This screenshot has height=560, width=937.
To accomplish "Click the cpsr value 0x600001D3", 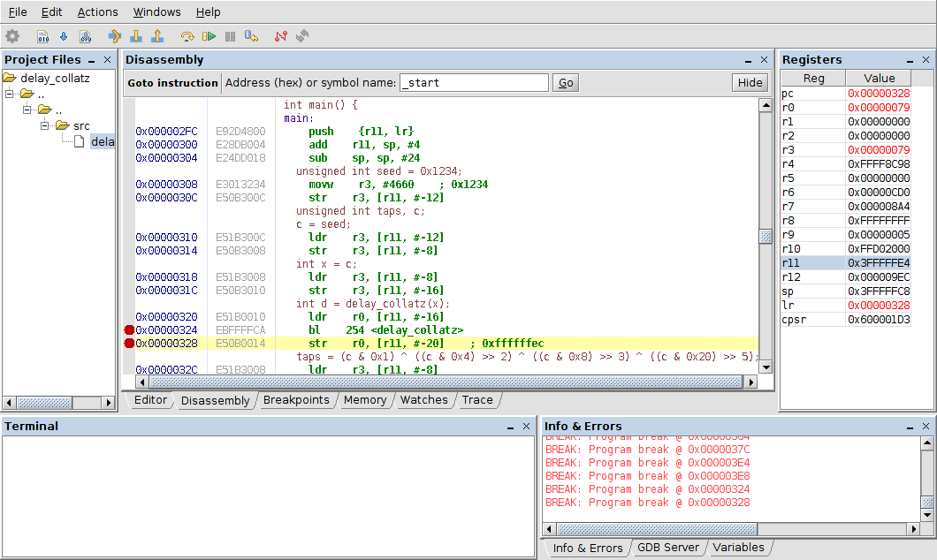I will (879, 320).
